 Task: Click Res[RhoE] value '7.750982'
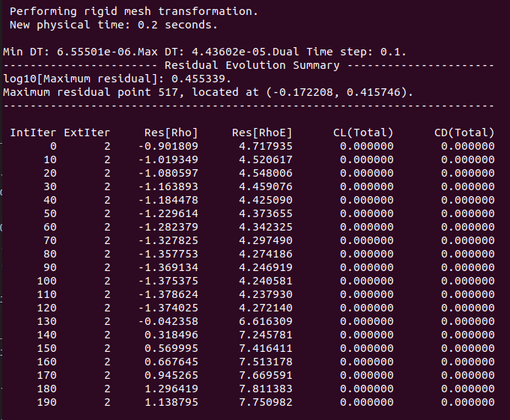[x=266, y=403]
